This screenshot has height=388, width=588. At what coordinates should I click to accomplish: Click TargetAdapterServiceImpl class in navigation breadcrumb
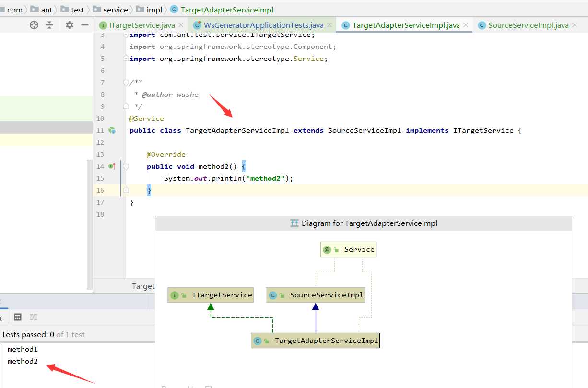pyautogui.click(x=222, y=10)
